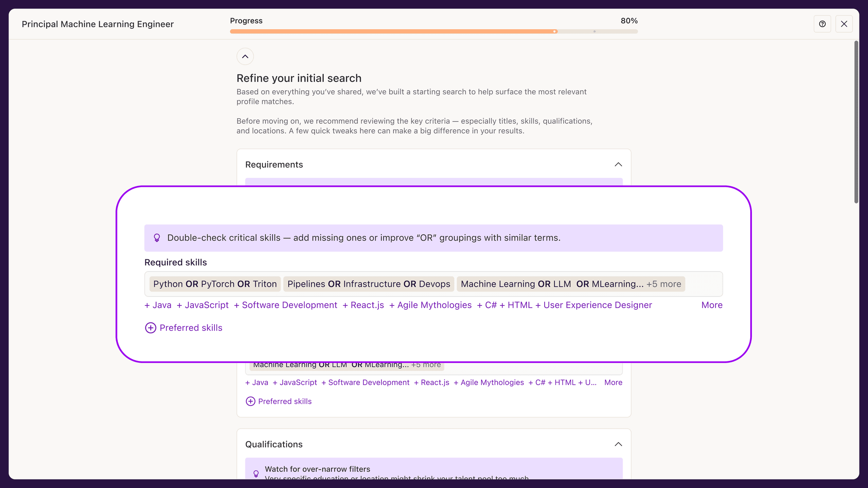This screenshot has height=488, width=868.
Task: Click the progress bar handle at 80%
Action: point(555,31)
